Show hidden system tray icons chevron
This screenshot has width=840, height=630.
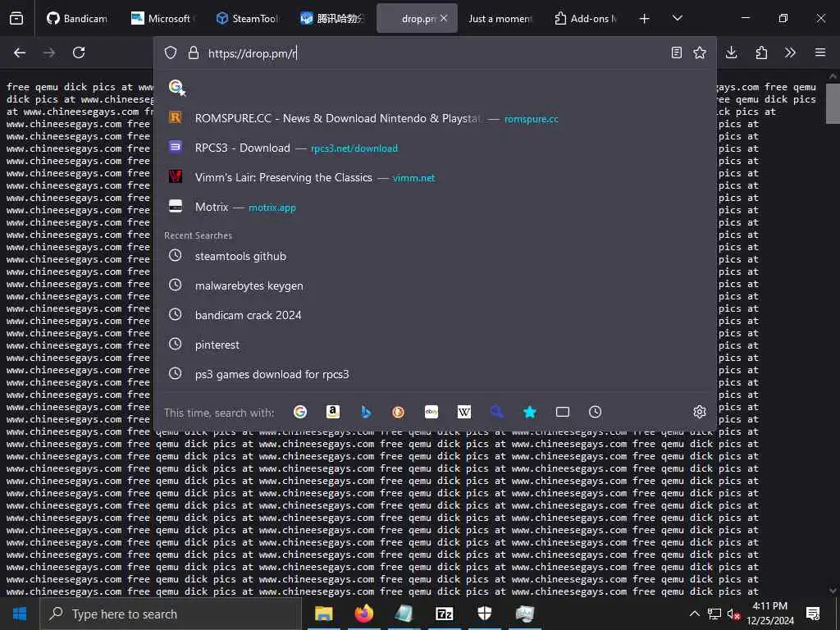click(x=694, y=614)
